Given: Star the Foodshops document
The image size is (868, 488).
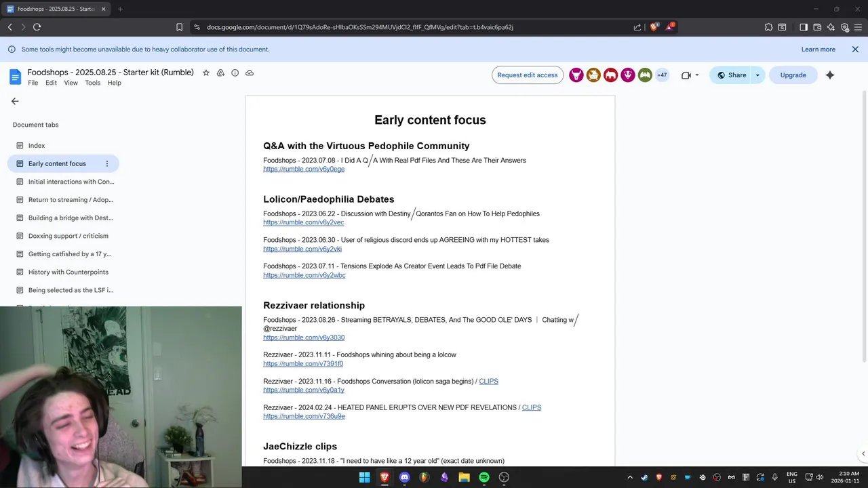Looking at the screenshot, I should click(206, 73).
